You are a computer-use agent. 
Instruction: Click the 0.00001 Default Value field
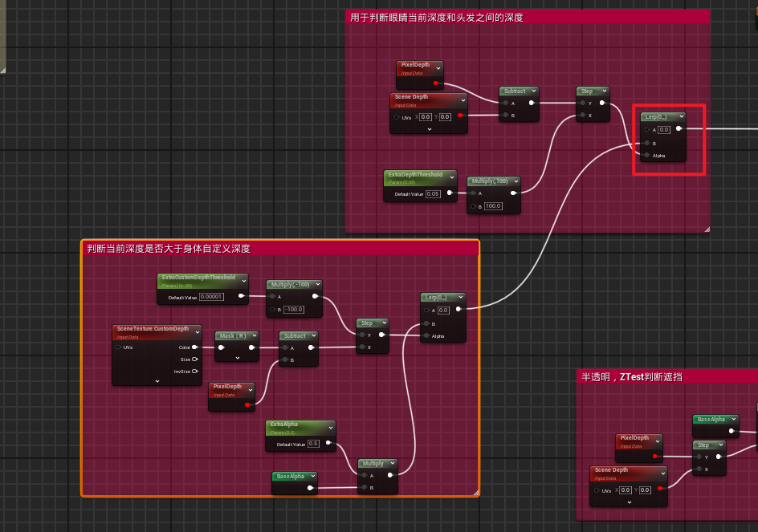coord(211,297)
